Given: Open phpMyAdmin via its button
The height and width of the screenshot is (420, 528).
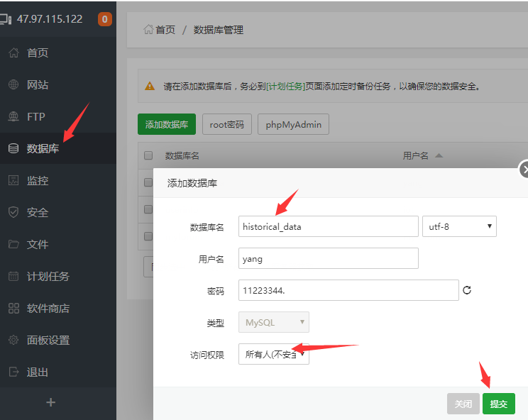Looking at the screenshot, I should pyautogui.click(x=293, y=124).
